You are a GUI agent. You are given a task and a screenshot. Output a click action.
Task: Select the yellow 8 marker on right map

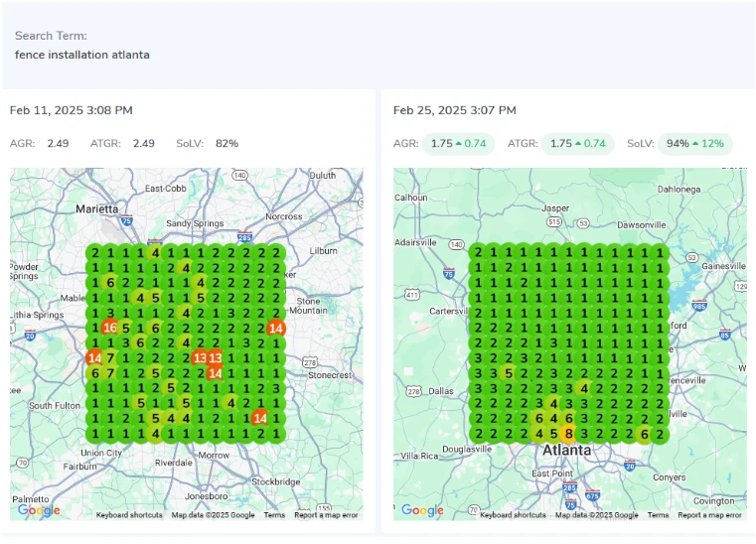coord(567,433)
